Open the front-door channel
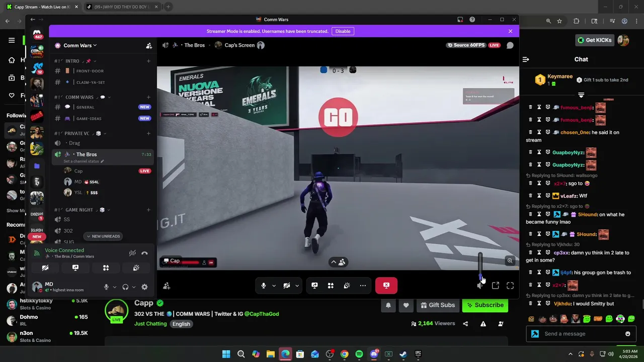Image resolution: width=644 pixels, height=362 pixels. 103,71
